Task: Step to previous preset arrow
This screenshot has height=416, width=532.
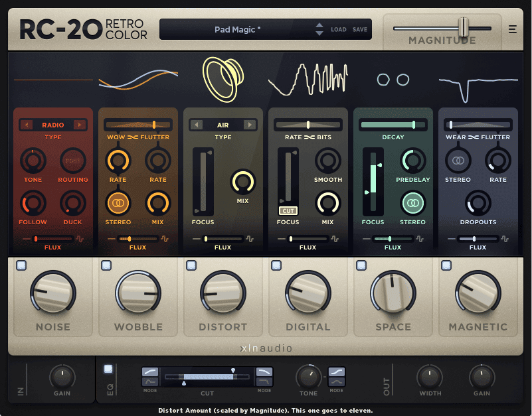Action: [319, 25]
